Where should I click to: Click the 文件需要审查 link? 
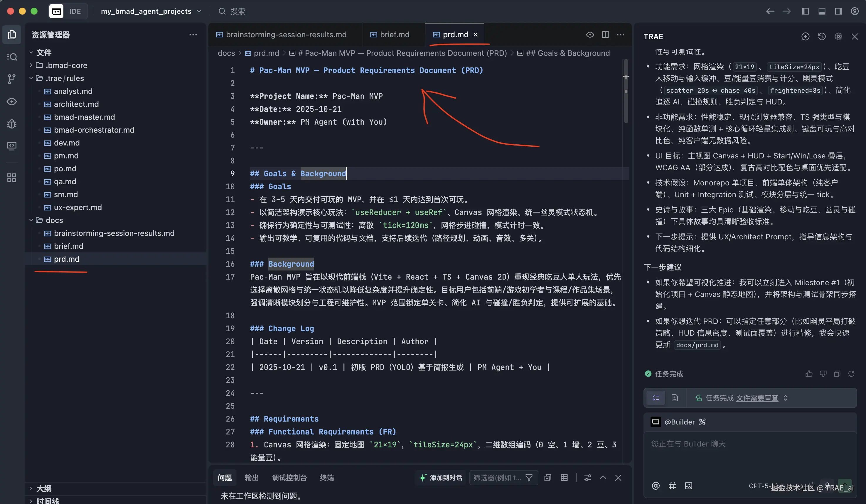click(x=757, y=398)
